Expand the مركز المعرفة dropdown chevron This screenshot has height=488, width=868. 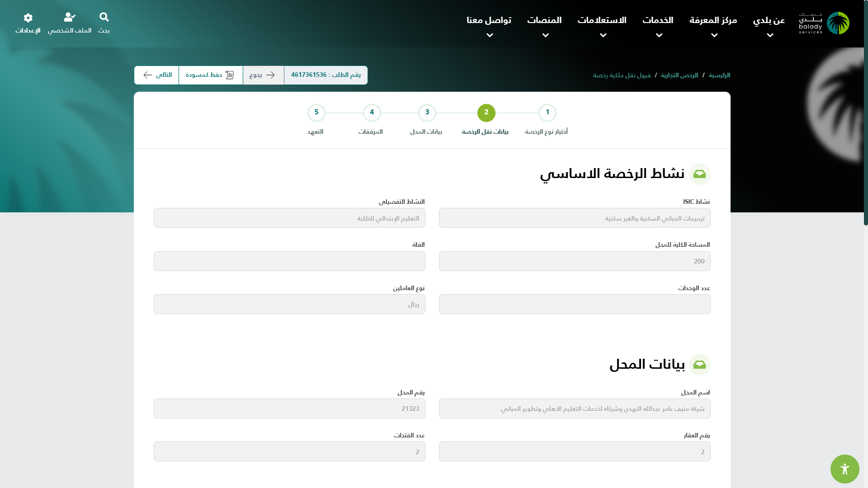714,35
